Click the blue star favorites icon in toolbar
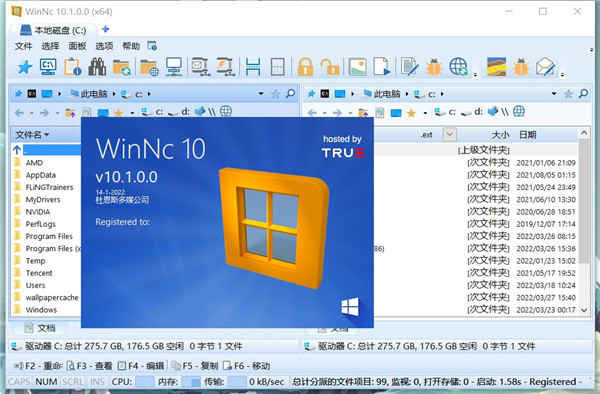This screenshot has height=394, width=600. (x=25, y=67)
